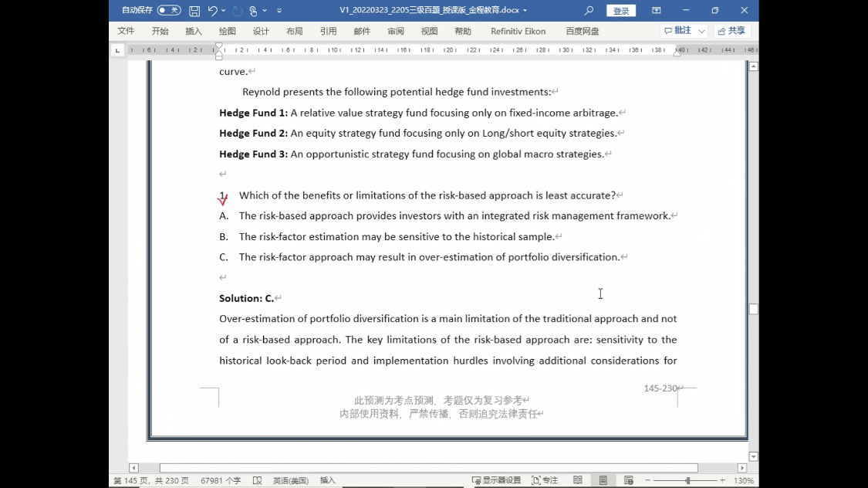Select the Web Layout view icon

[629, 480]
